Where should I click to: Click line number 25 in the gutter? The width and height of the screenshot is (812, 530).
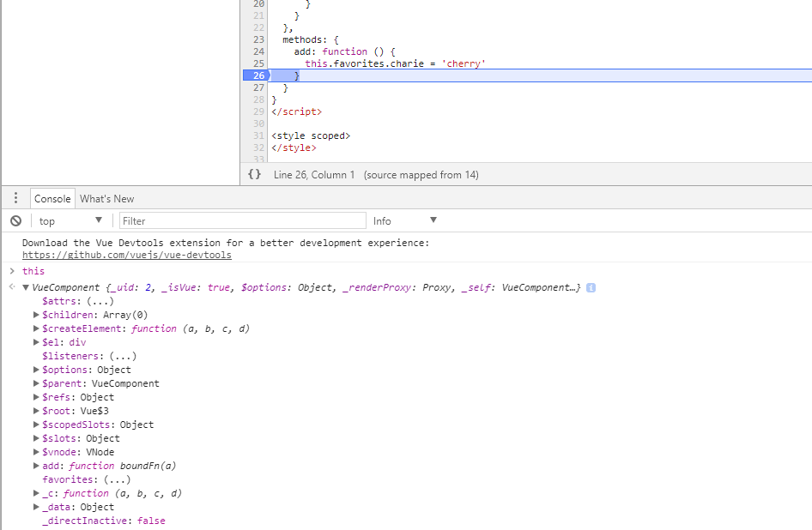point(258,63)
